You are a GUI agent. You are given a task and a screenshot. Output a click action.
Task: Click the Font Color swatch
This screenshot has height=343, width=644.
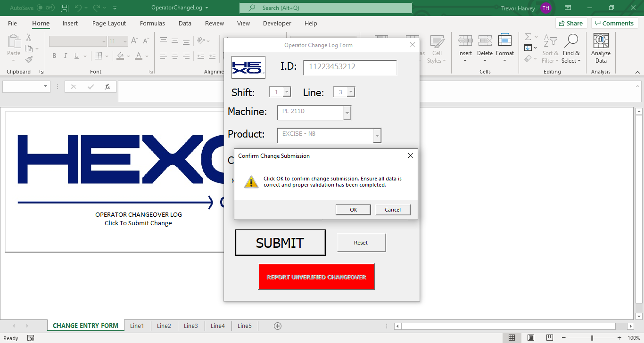point(138,56)
